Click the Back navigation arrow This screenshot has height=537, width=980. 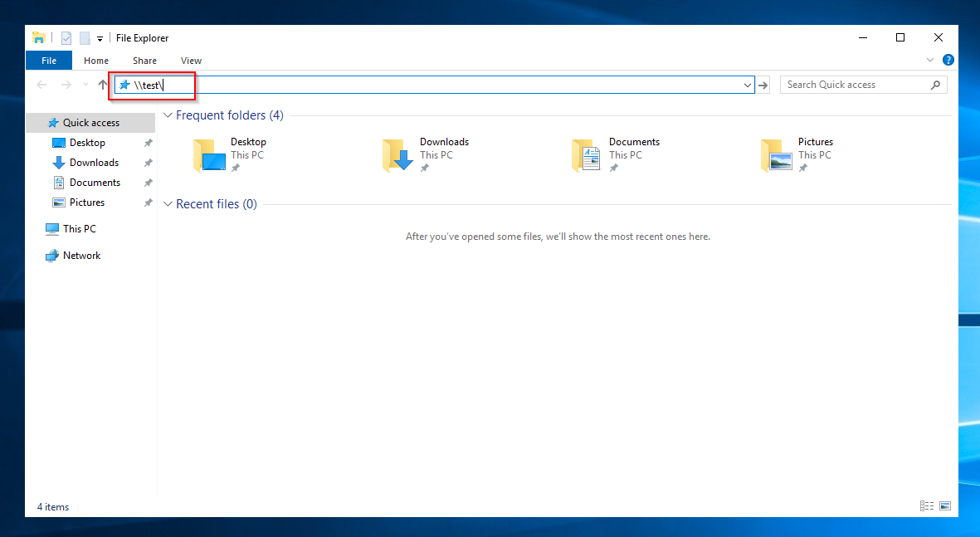click(x=41, y=85)
